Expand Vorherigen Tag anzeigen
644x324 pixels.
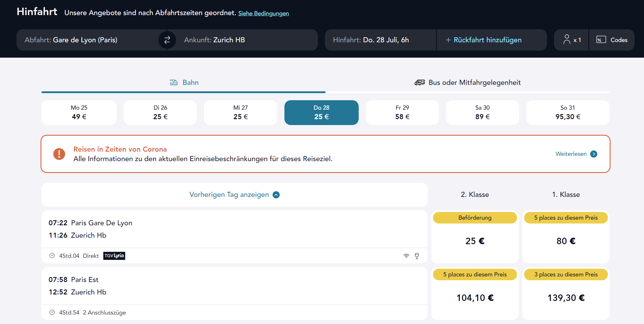(234, 195)
